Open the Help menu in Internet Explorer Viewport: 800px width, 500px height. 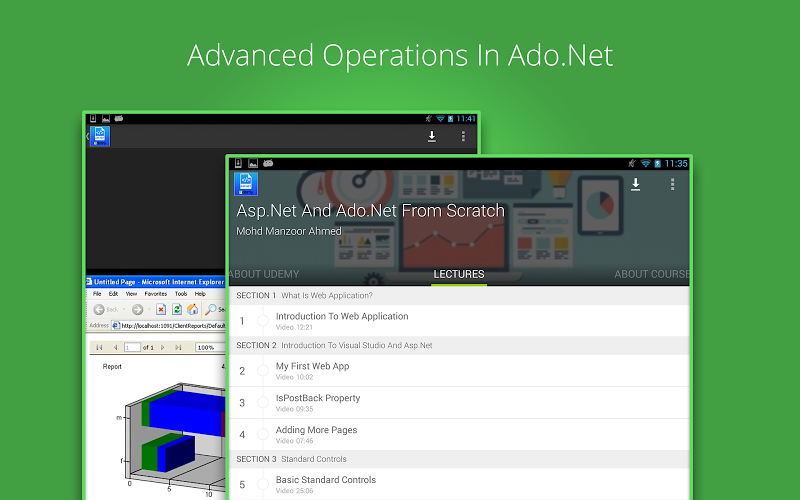tap(200, 294)
